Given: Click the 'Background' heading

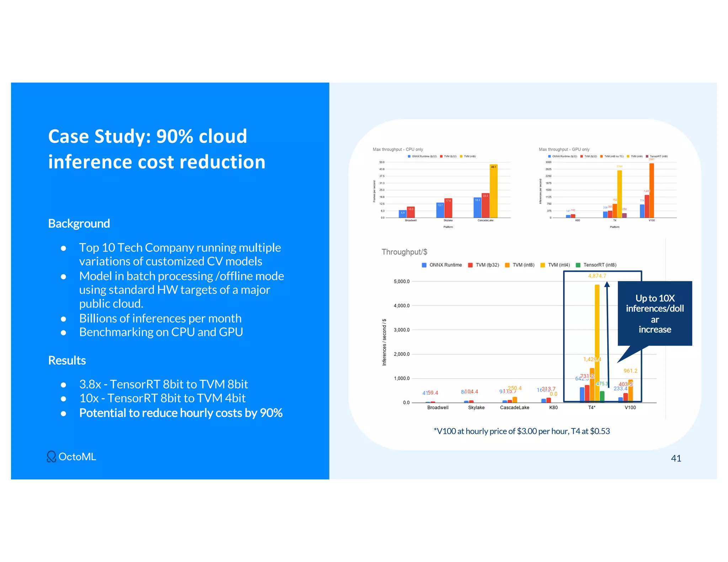Looking at the screenshot, I should [79, 223].
